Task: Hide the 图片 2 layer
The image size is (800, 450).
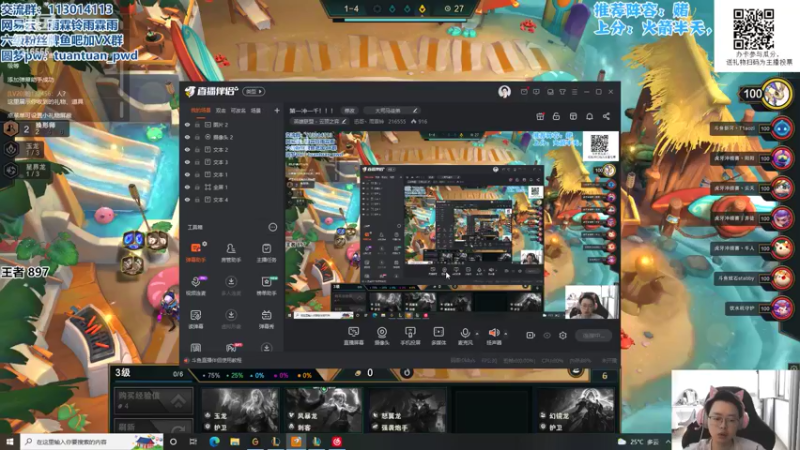Action: (187, 124)
